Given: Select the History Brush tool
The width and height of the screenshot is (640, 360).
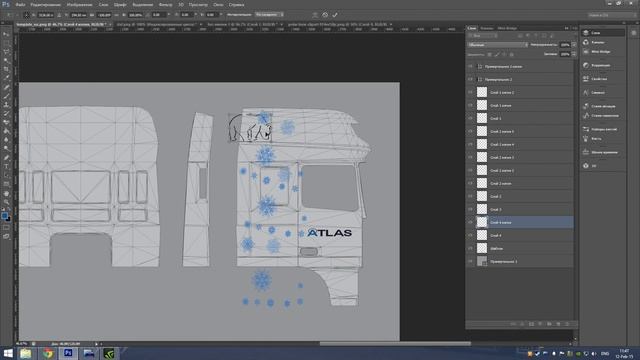Looking at the screenshot, I should tap(6, 113).
